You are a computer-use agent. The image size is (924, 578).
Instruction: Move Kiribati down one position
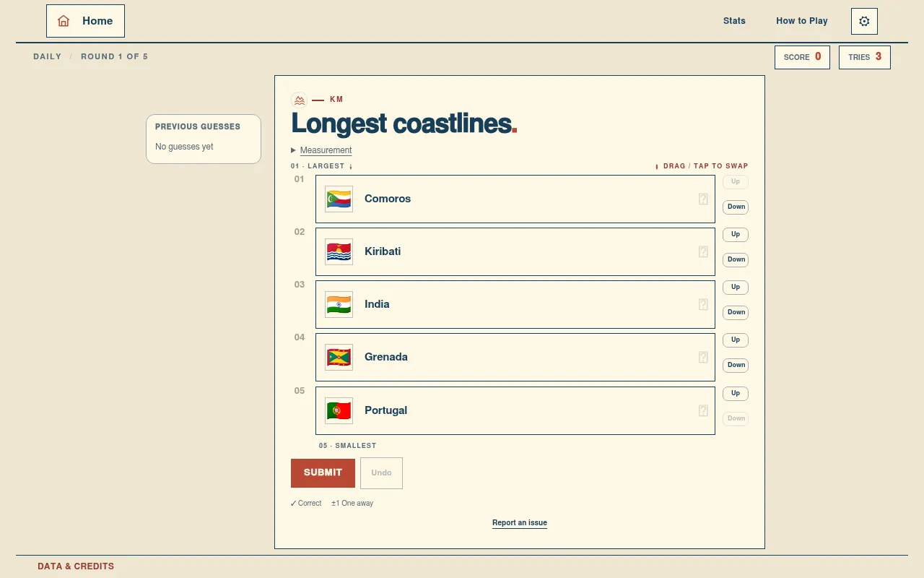736,259
